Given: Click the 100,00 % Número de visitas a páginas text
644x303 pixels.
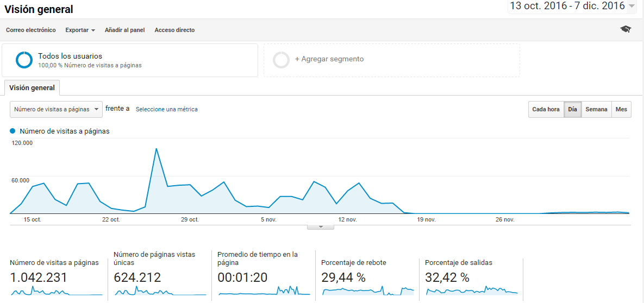Looking at the screenshot, I should (x=90, y=65).
